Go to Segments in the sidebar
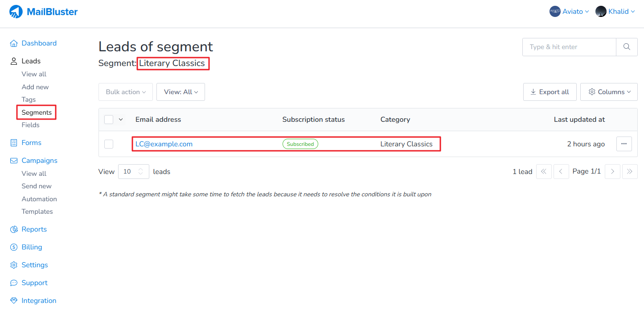 37,112
